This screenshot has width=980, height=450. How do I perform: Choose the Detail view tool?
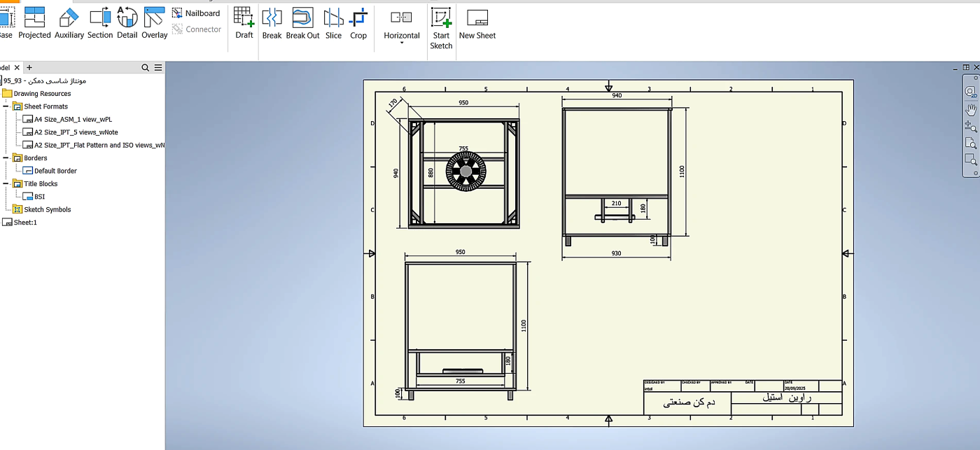pos(127,23)
